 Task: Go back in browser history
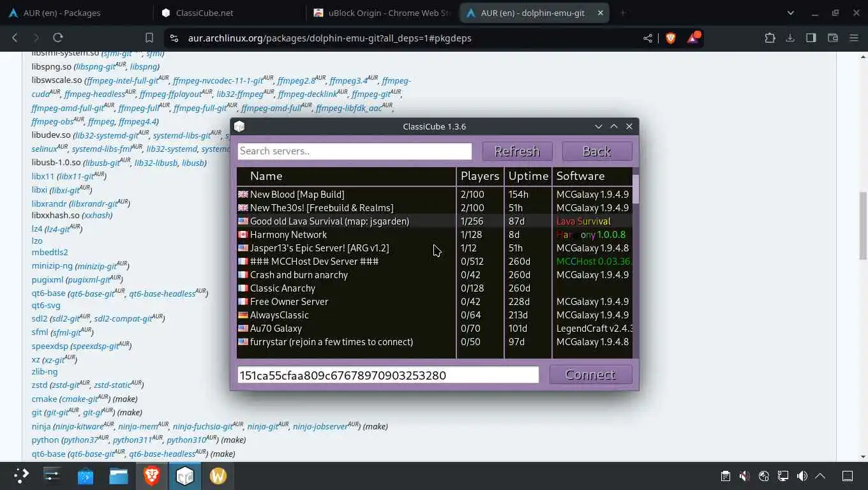[15, 38]
